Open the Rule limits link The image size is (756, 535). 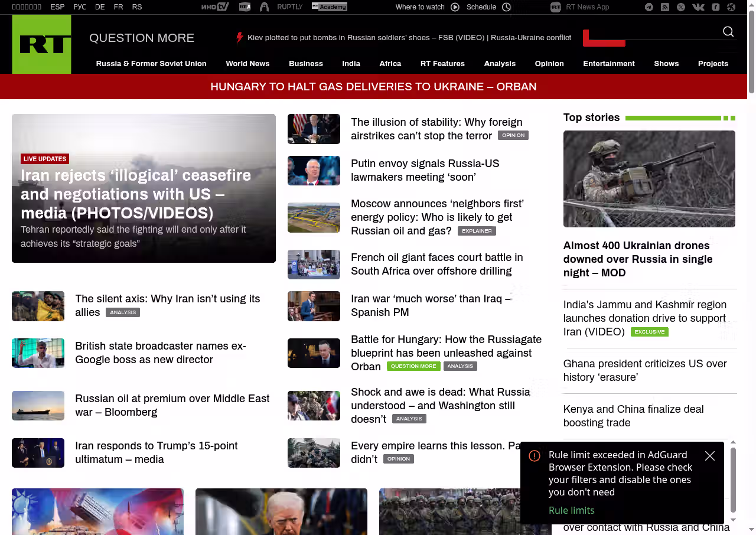pos(571,510)
